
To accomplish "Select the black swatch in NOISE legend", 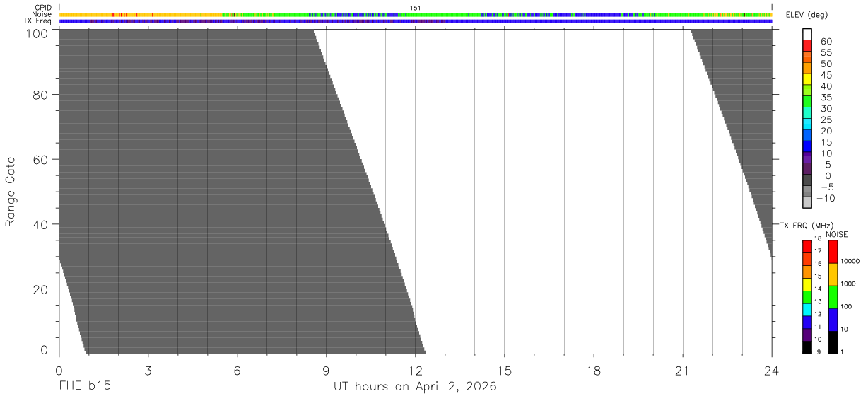I will point(833,342).
